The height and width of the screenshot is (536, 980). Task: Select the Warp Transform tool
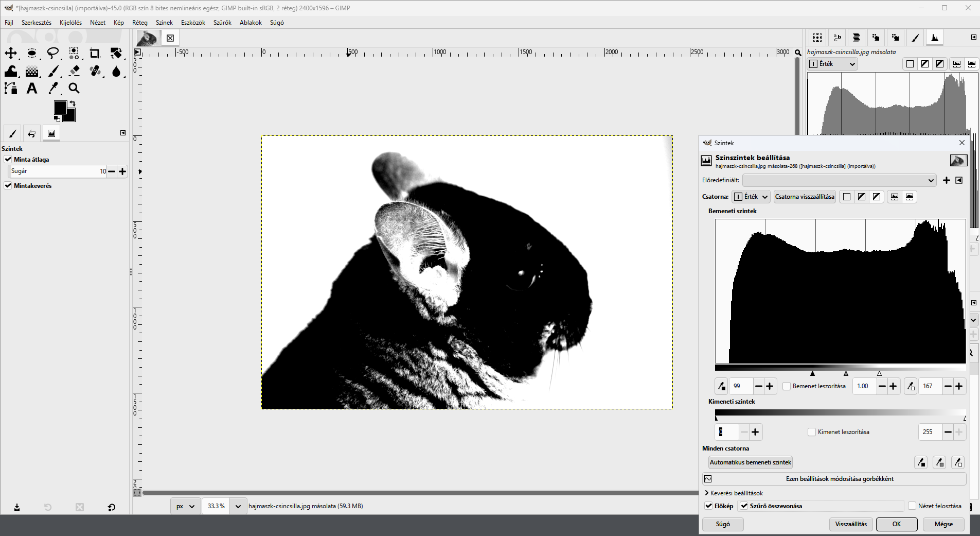(x=11, y=71)
